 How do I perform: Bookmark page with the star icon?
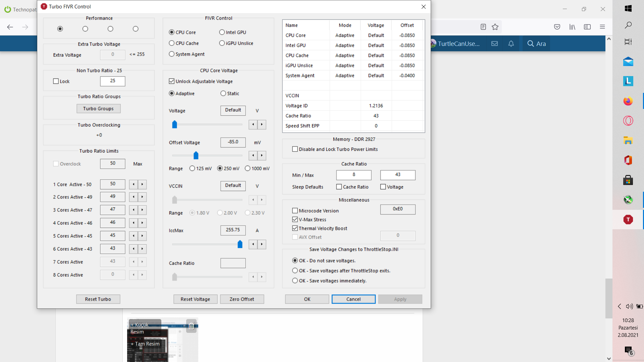[x=495, y=27]
